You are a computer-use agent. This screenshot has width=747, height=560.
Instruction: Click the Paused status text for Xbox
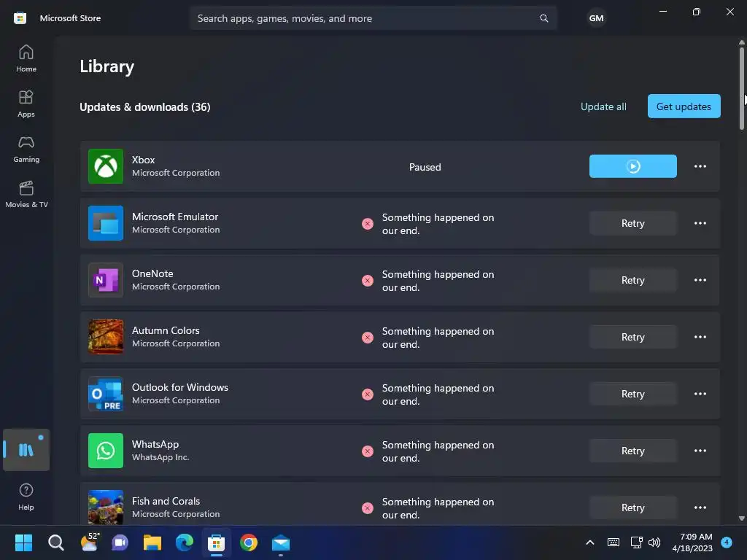click(x=425, y=167)
